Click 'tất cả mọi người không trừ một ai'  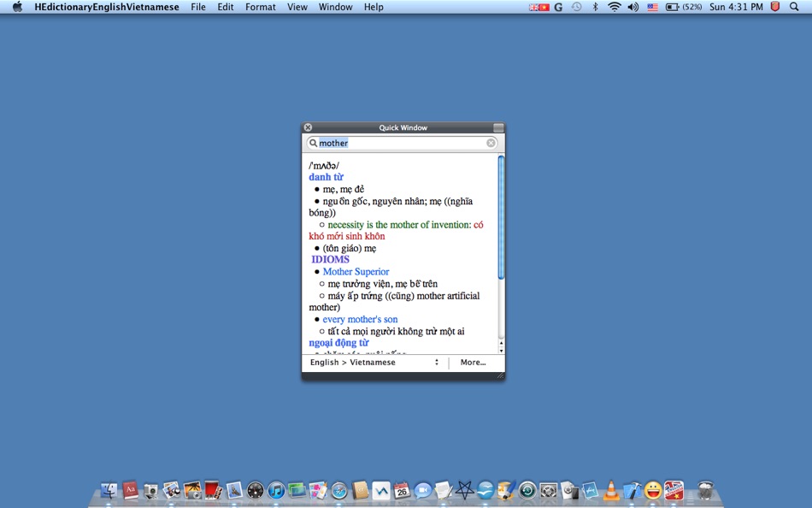click(396, 331)
